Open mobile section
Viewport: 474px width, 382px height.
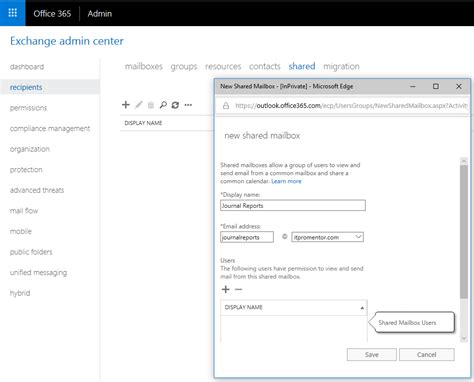[21, 231]
